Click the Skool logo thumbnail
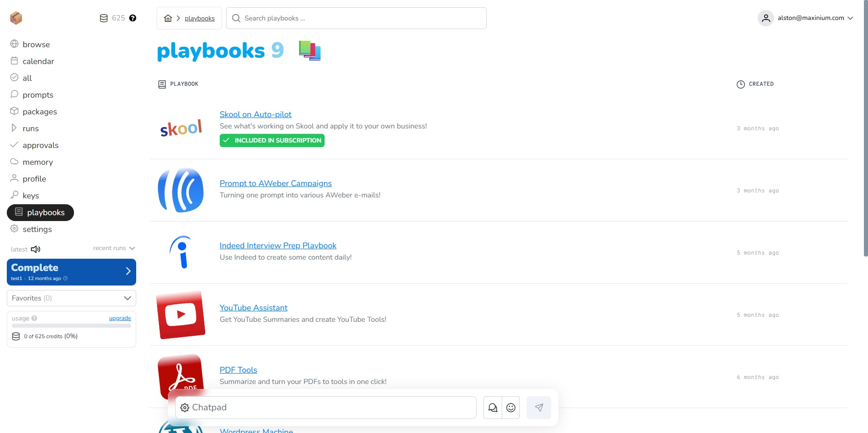 pyautogui.click(x=181, y=128)
